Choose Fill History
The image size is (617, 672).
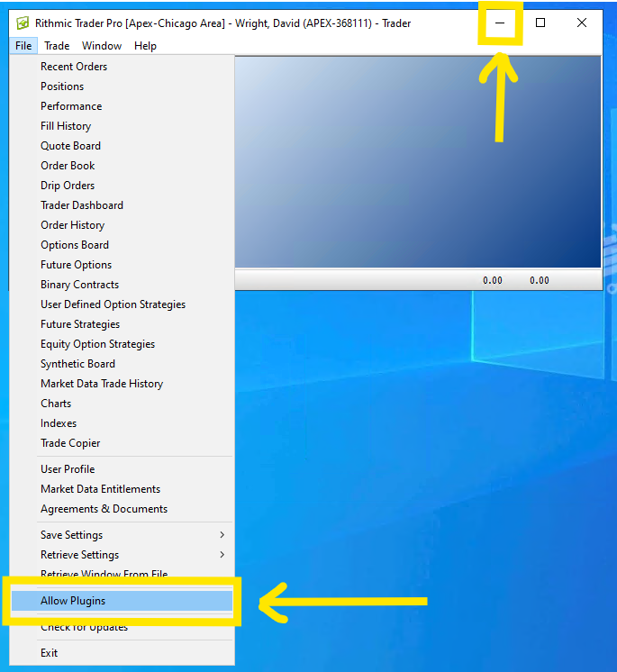[x=122, y=126]
